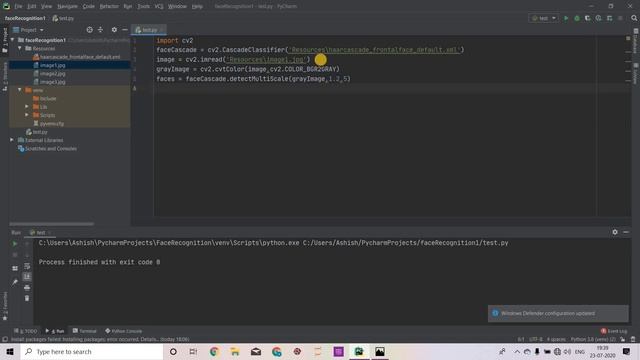Select the test.py editor tab
The width and height of the screenshot is (640, 360).
[149, 30]
